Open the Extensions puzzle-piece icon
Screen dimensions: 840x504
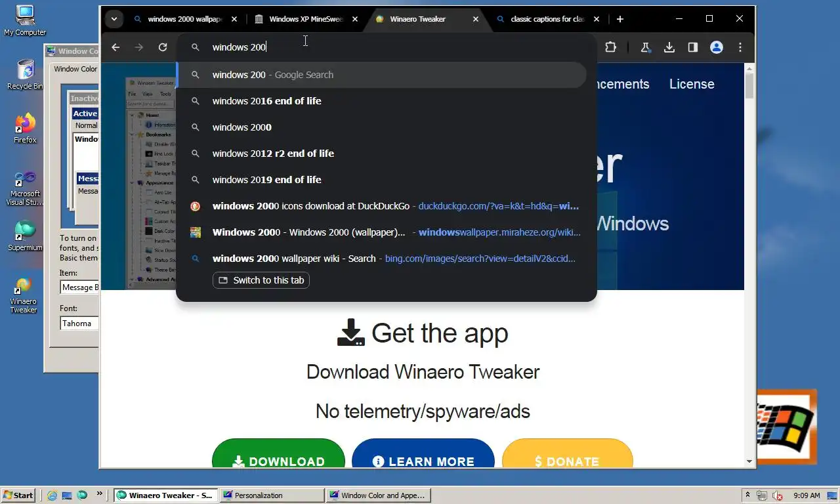click(610, 47)
